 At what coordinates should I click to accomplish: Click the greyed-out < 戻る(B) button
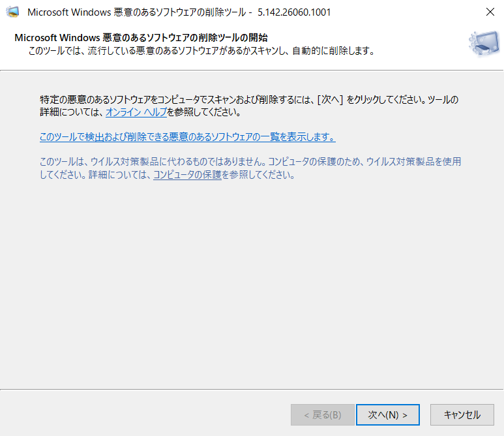click(322, 414)
